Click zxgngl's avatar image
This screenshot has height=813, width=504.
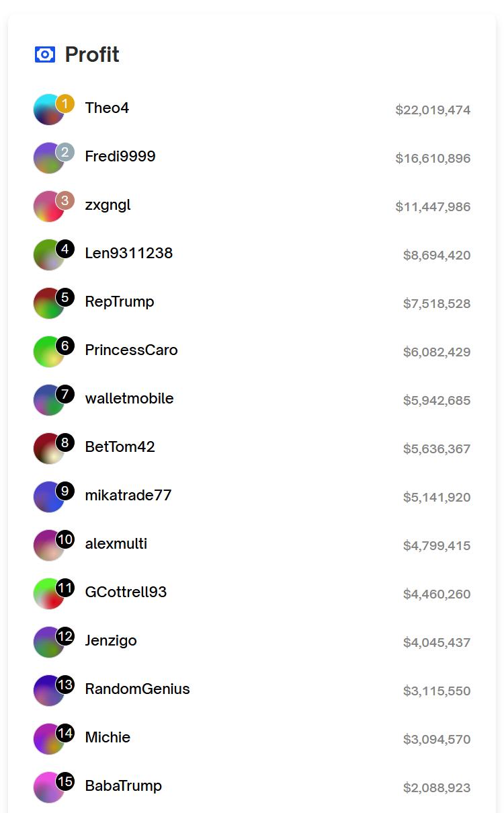47,208
